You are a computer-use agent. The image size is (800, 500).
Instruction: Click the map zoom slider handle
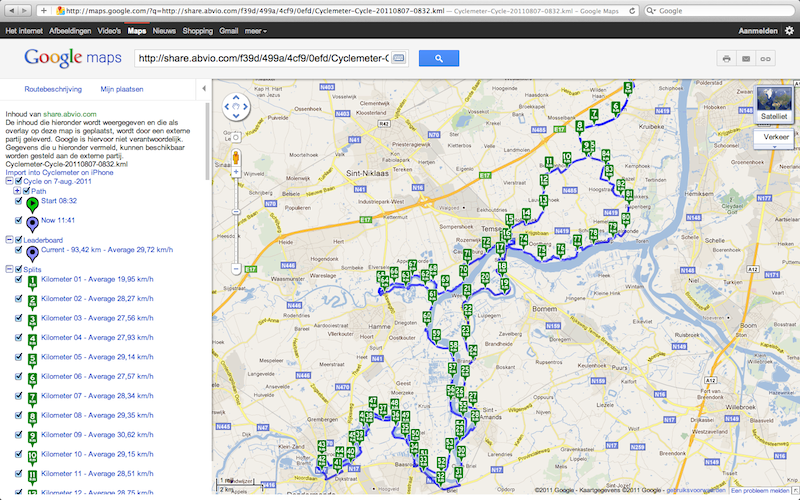tap(236, 211)
